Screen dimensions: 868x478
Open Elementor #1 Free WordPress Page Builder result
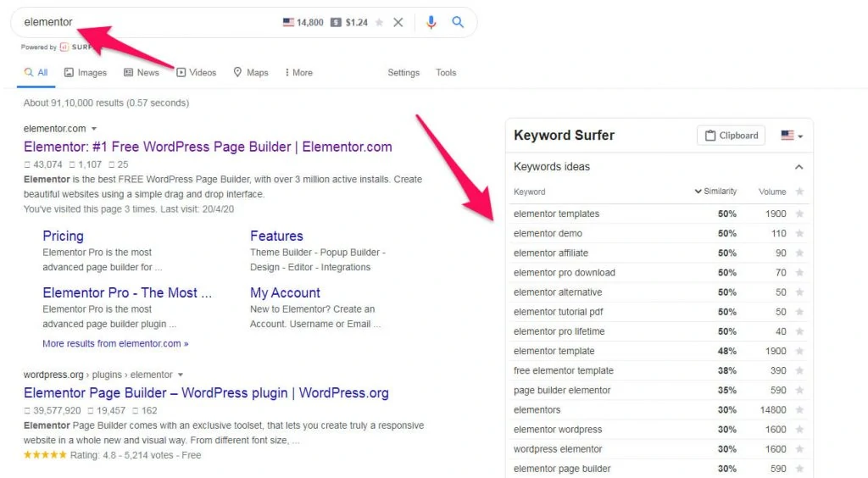click(x=208, y=147)
